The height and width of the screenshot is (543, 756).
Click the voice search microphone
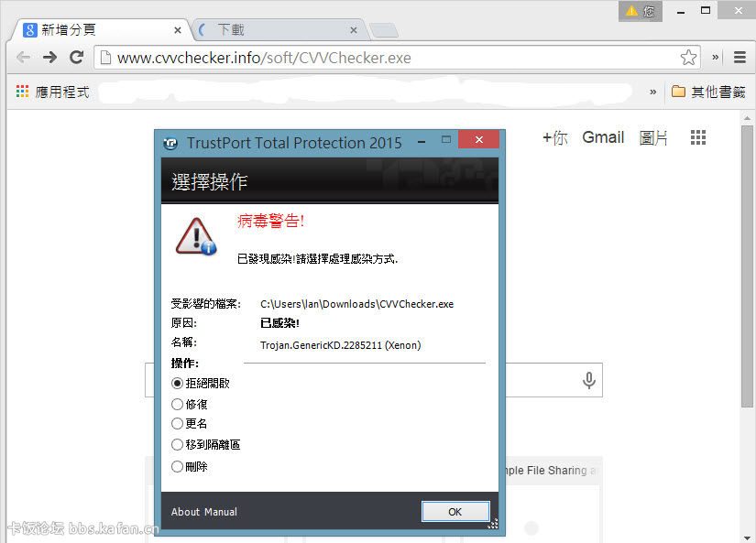point(589,381)
